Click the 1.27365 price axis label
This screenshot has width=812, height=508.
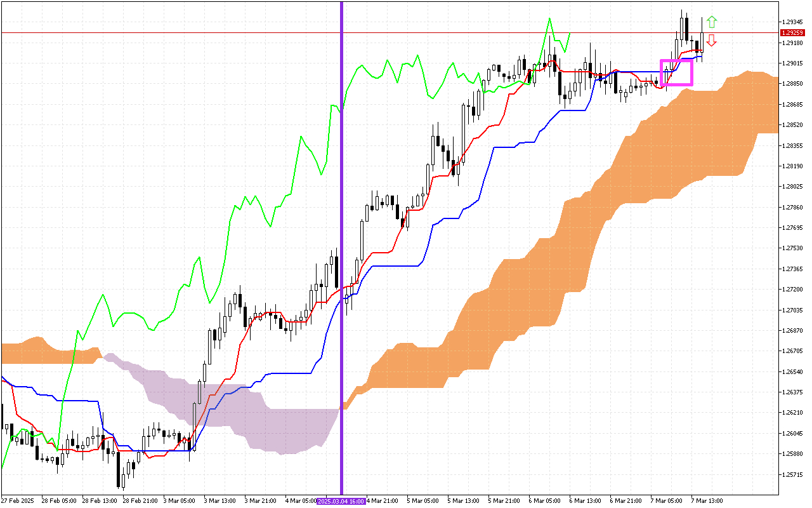pos(794,269)
